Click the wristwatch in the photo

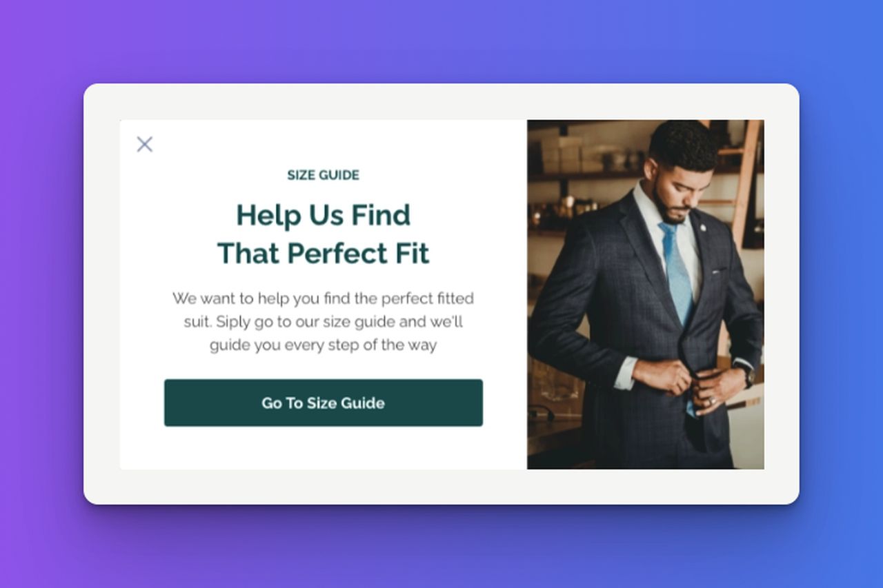point(748,376)
